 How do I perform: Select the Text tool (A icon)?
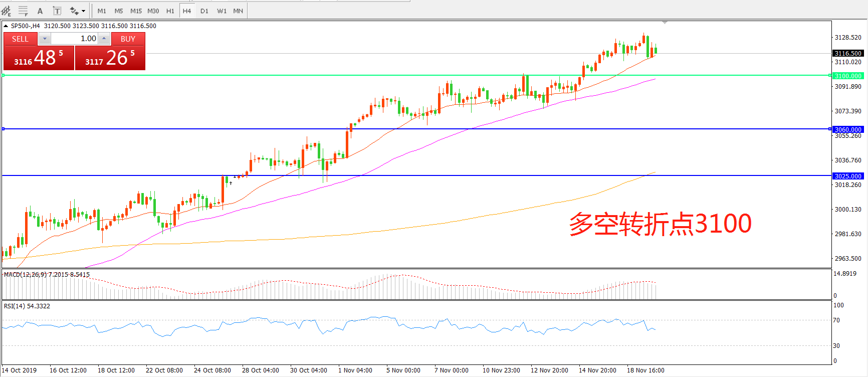40,11
